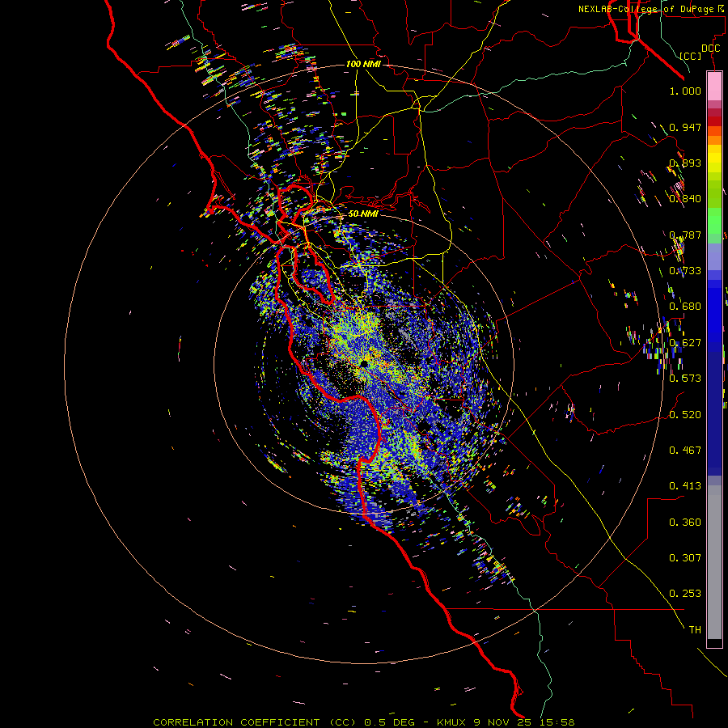Screen dimensions: 728x728
Task: Click the 0.573 scale value
Action: [685, 379]
